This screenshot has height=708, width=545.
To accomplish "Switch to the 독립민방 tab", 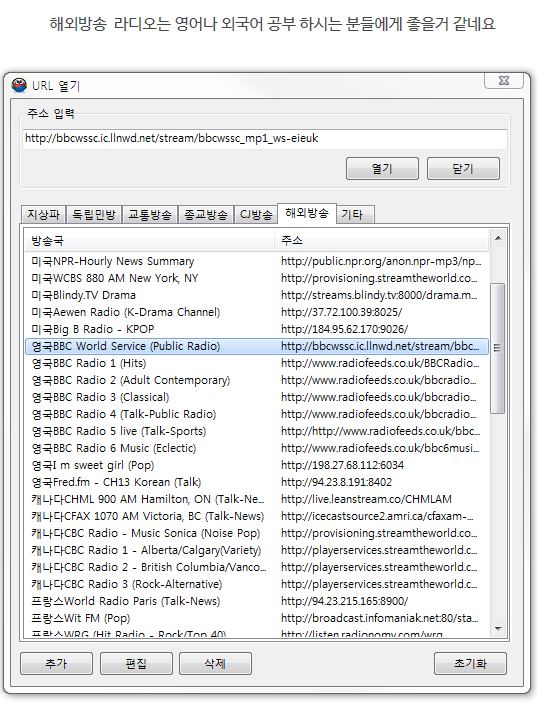I will click(x=94, y=214).
